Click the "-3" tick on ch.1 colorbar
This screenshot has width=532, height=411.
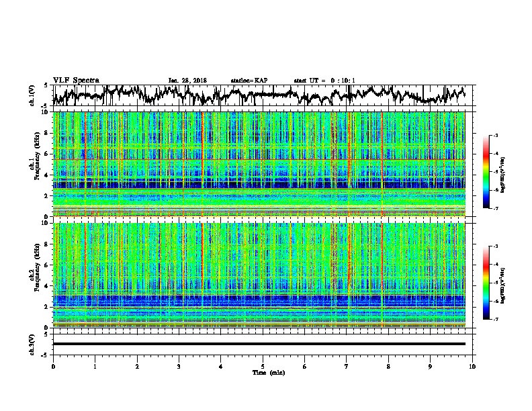[495, 136]
